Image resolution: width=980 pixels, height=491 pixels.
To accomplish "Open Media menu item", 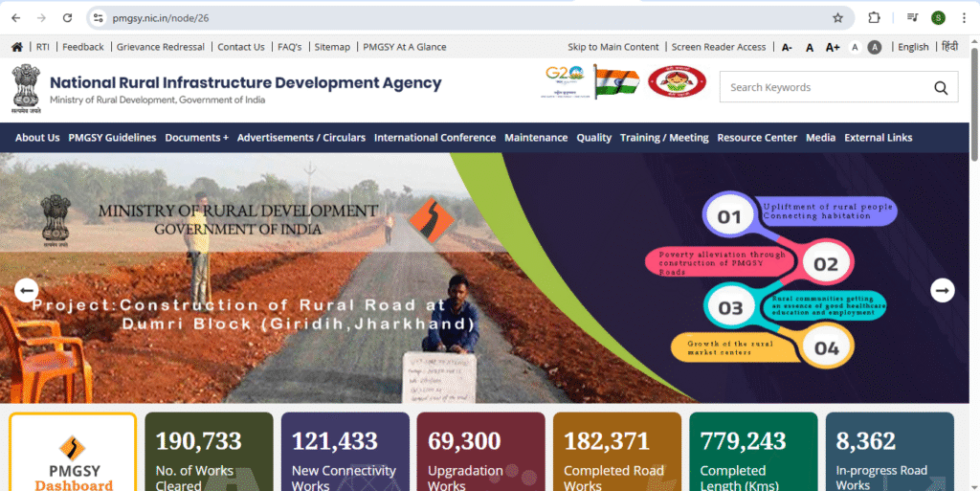I will point(820,138).
